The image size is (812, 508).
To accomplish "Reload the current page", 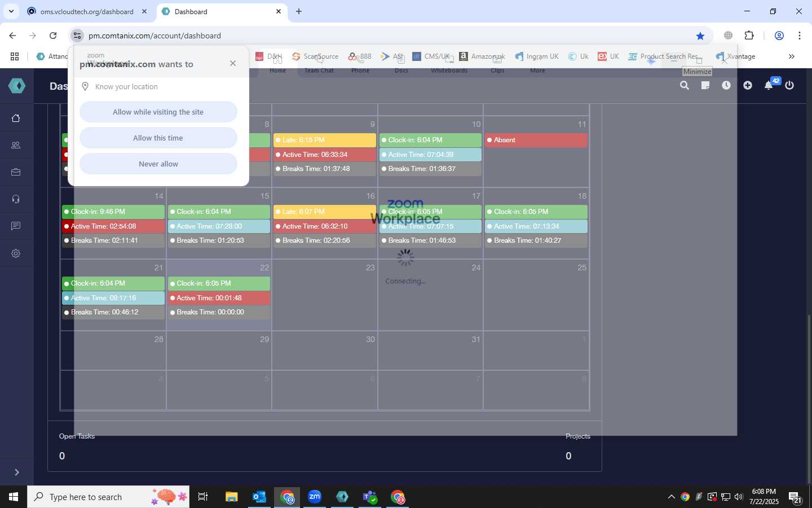I will [x=53, y=36].
